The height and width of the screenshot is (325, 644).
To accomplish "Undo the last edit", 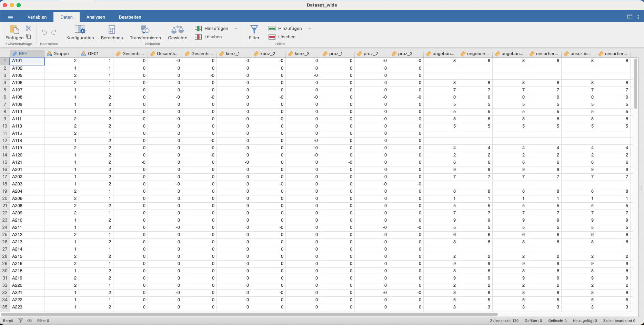I will tap(44, 32).
